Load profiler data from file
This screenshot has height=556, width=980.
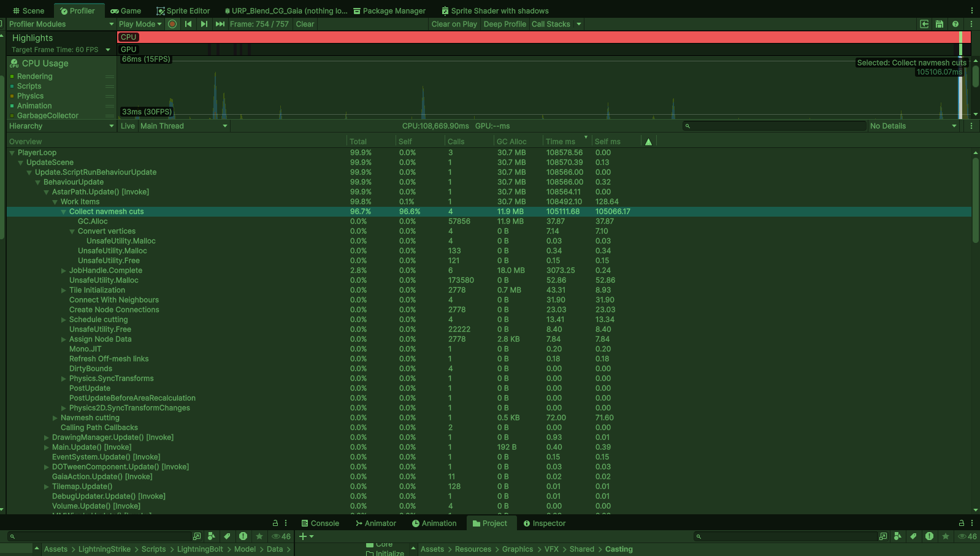[x=924, y=24]
